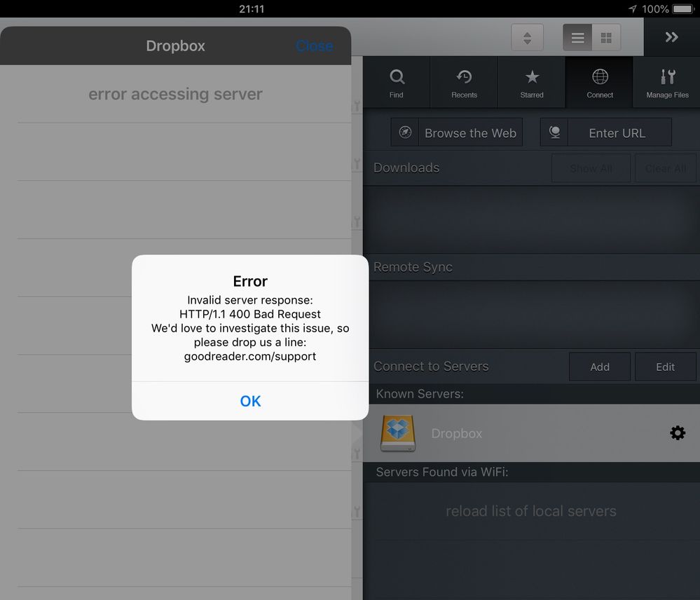Image resolution: width=700 pixels, height=600 pixels.
Task: Click the tools Manage Files icon
Action: [x=667, y=77]
